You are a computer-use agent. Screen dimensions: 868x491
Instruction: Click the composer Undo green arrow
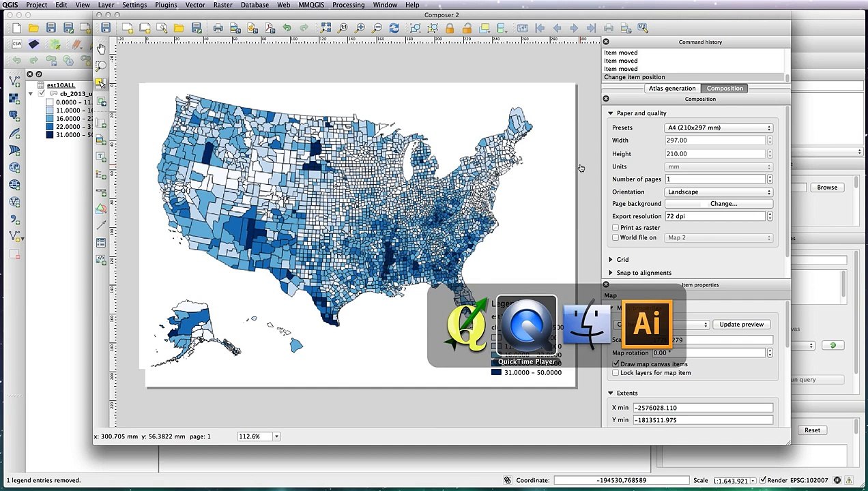287,28
